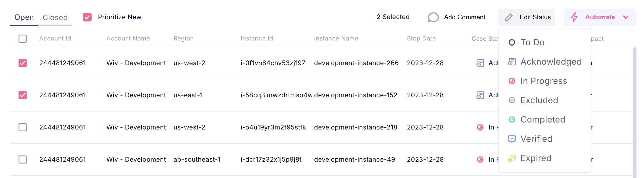Click the Excluded status icon in the menu

coord(512,100)
